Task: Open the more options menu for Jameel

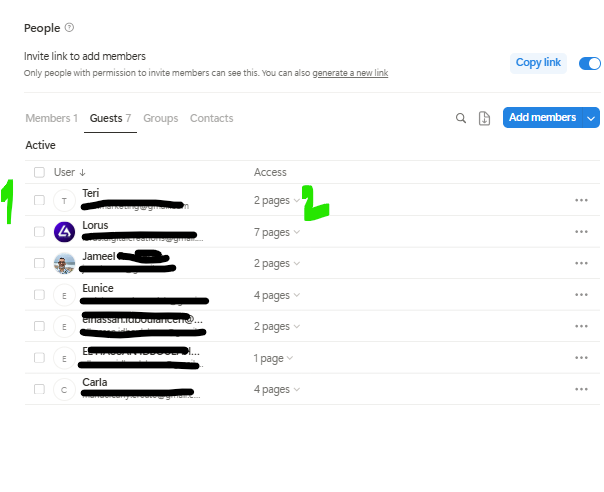Action: coord(581,263)
